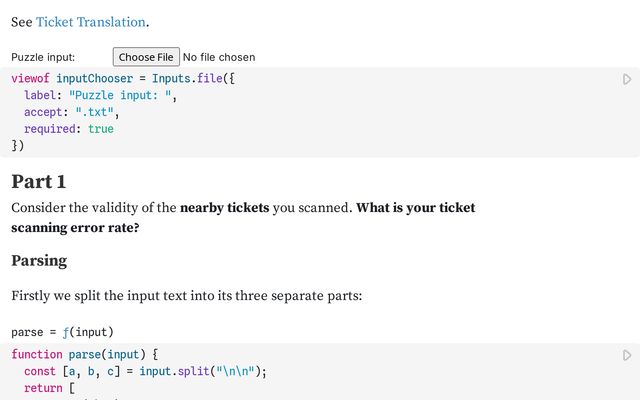This screenshot has width=640, height=400.
Task: Click the Choose File button
Action: [x=146, y=57]
